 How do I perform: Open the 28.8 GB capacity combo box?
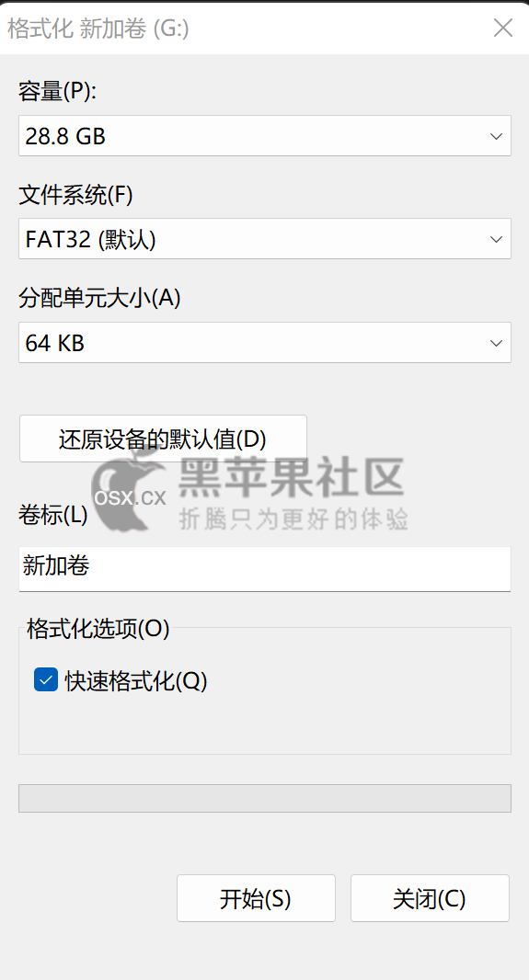(x=265, y=136)
